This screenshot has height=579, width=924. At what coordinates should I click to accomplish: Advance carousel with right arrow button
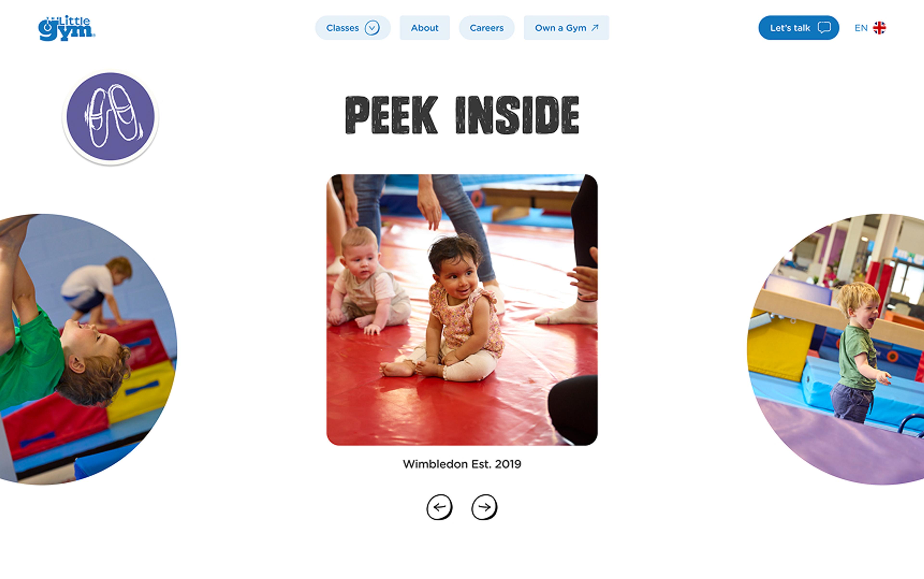tap(484, 507)
